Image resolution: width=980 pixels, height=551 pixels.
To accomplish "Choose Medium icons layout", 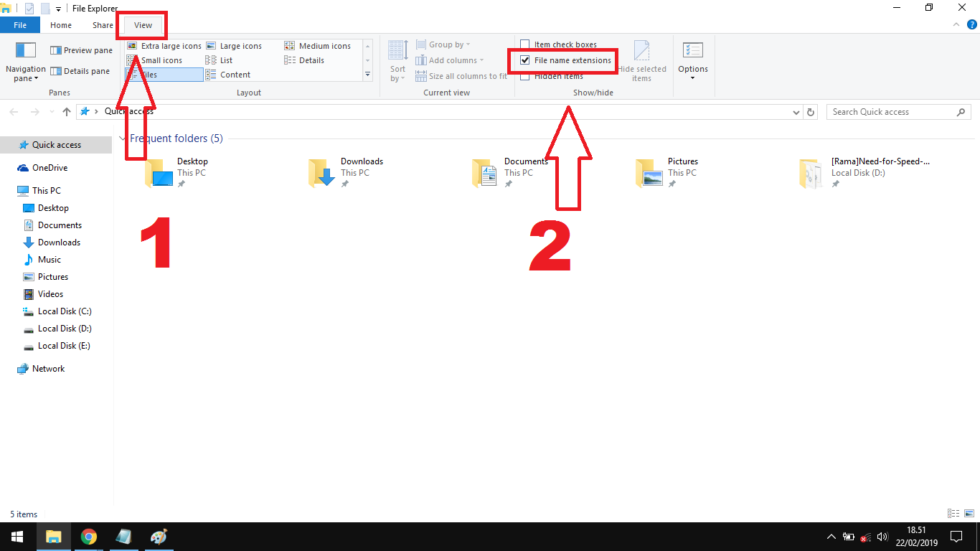I will tap(318, 46).
